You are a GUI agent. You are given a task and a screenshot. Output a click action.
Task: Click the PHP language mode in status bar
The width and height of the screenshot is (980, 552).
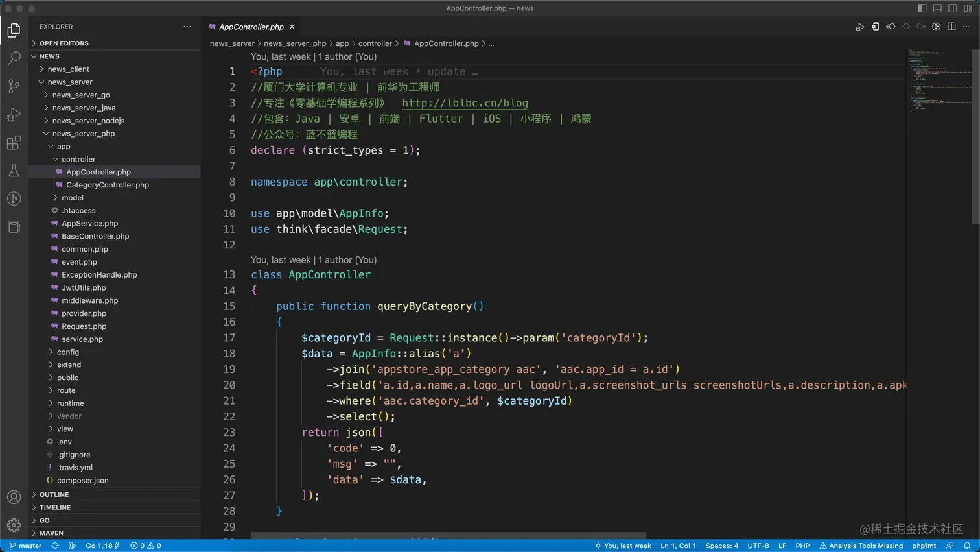(x=802, y=546)
